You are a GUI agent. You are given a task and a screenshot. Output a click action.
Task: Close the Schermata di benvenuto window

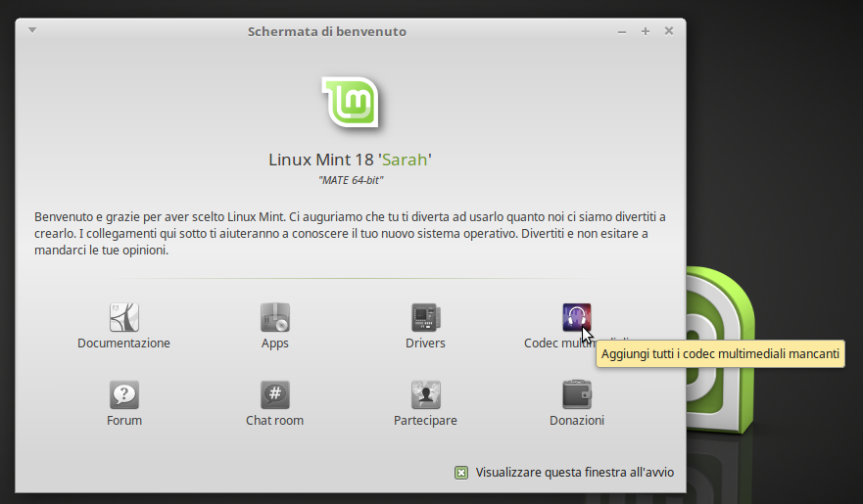point(669,31)
